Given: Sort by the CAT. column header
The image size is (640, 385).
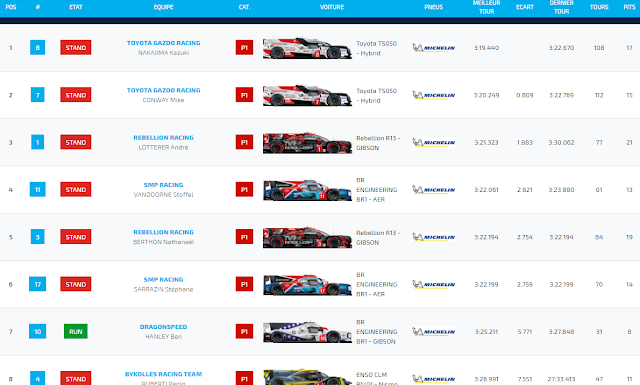Looking at the screenshot, I should (244, 7).
